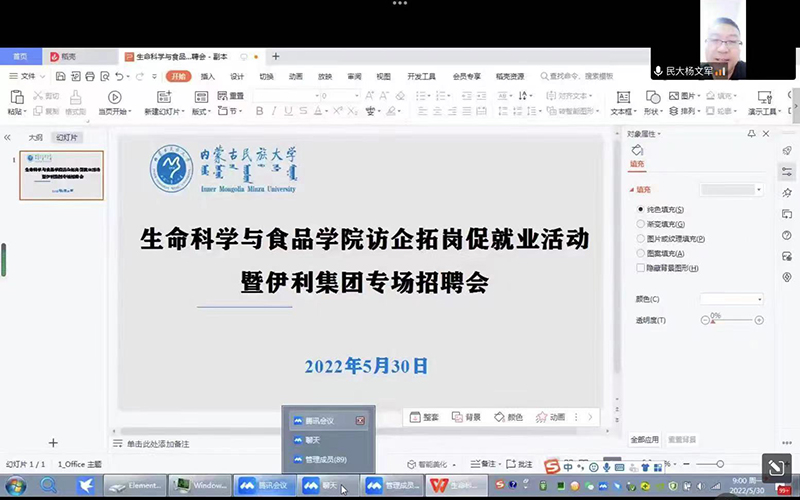Image resolution: width=800 pixels, height=500 pixels.
Task: Select 渐变填充 gradient fill radio button
Action: tap(641, 223)
